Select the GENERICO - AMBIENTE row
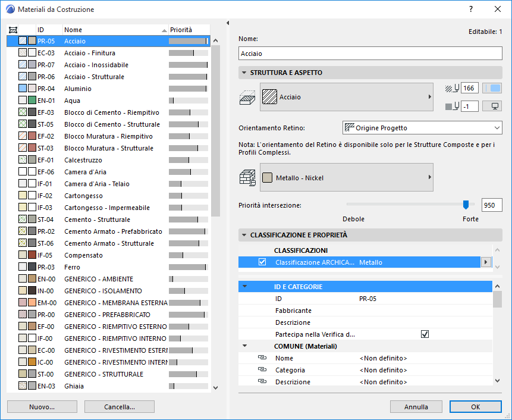This screenshot has width=512, height=420. click(108, 278)
